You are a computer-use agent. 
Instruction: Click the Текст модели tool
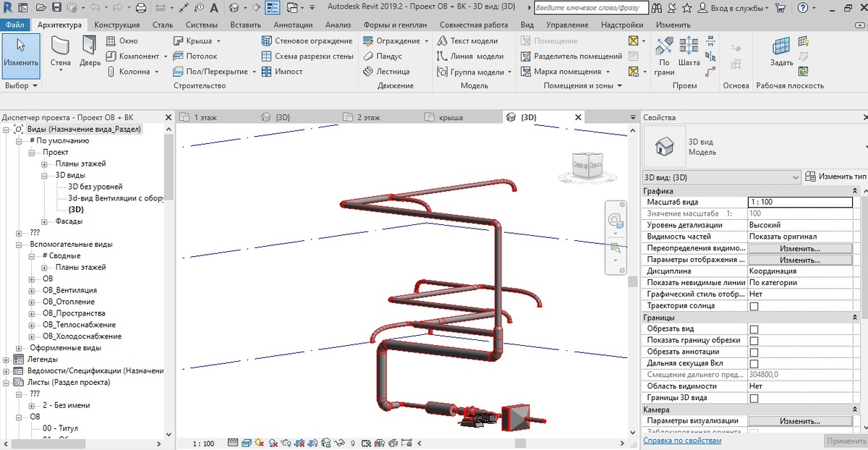(468, 41)
